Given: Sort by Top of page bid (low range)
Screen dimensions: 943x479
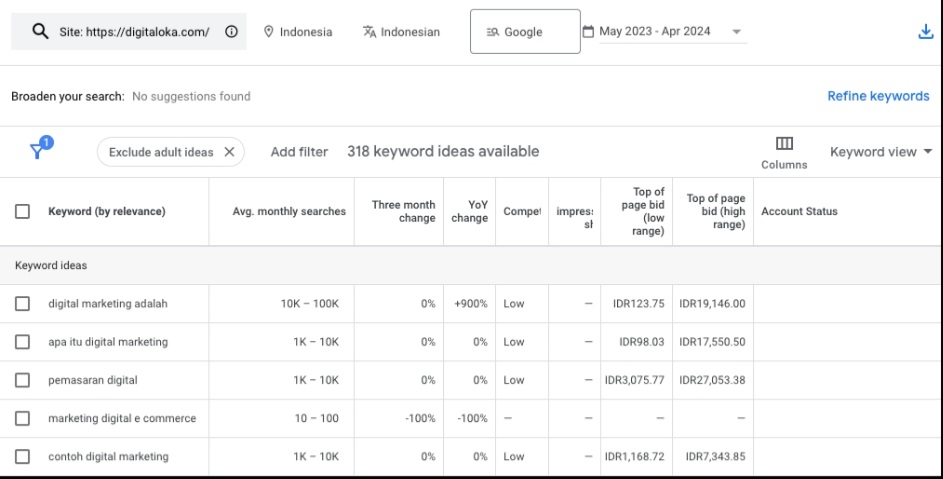Looking at the screenshot, I should (x=643, y=211).
